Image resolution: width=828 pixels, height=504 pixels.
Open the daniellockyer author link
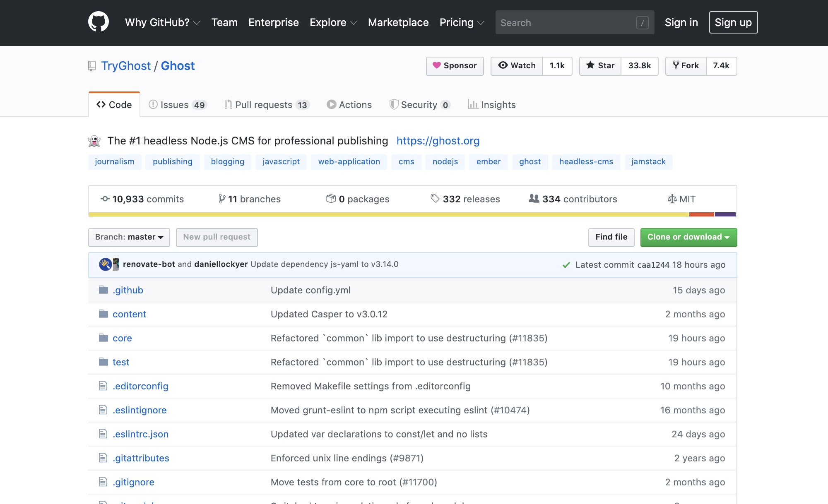[x=221, y=264]
